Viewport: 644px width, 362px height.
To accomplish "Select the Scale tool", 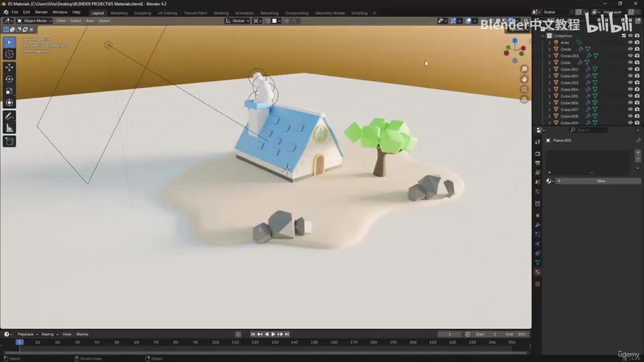I will click(10, 91).
